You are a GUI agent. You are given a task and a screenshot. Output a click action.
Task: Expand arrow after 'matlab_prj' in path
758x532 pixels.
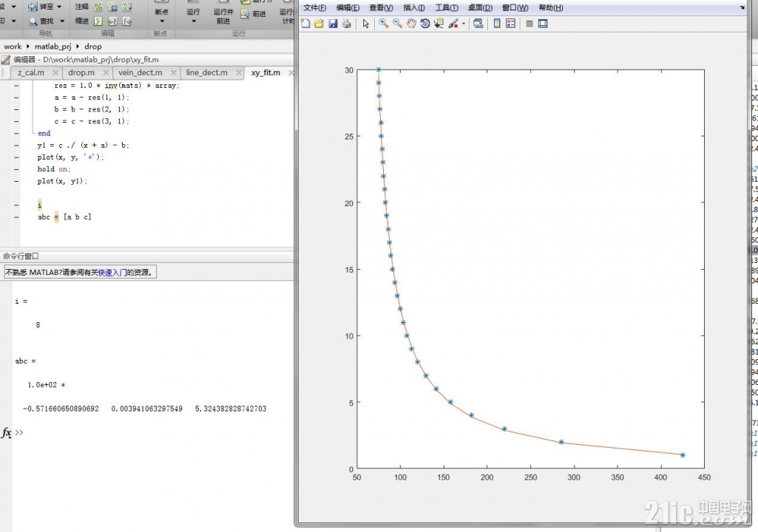(x=78, y=47)
